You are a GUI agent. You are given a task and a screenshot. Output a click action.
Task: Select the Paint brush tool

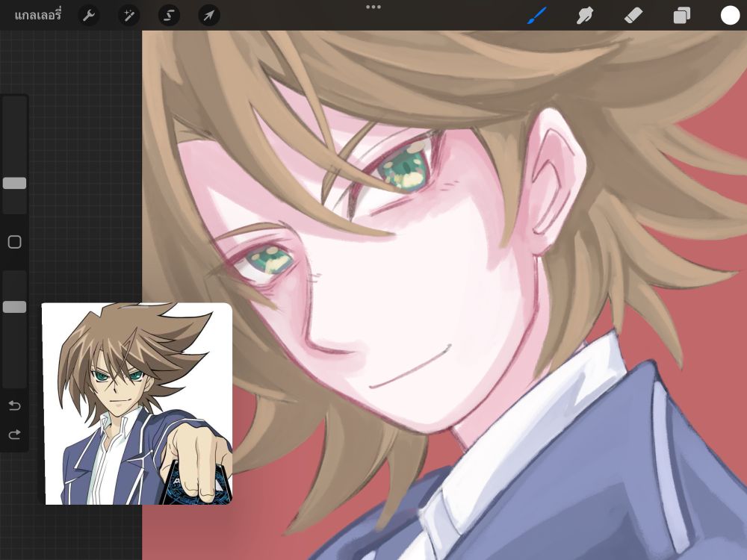[537, 16]
